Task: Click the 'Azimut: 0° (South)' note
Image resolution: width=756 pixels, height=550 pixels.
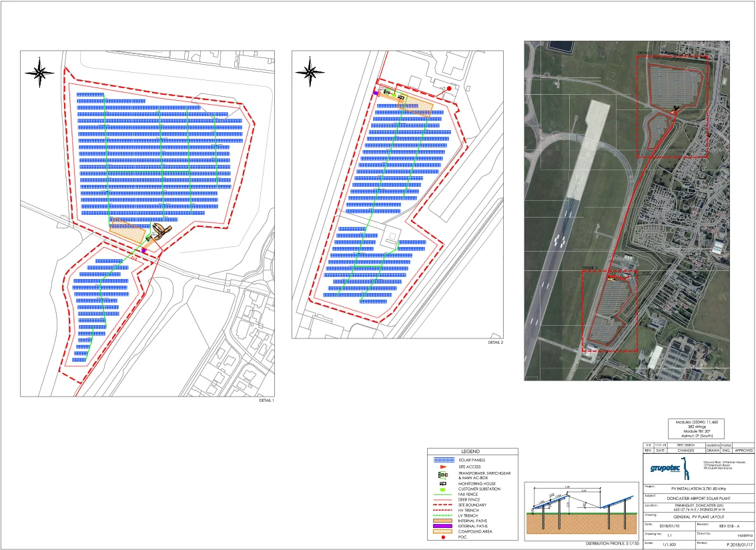Action: [697, 436]
